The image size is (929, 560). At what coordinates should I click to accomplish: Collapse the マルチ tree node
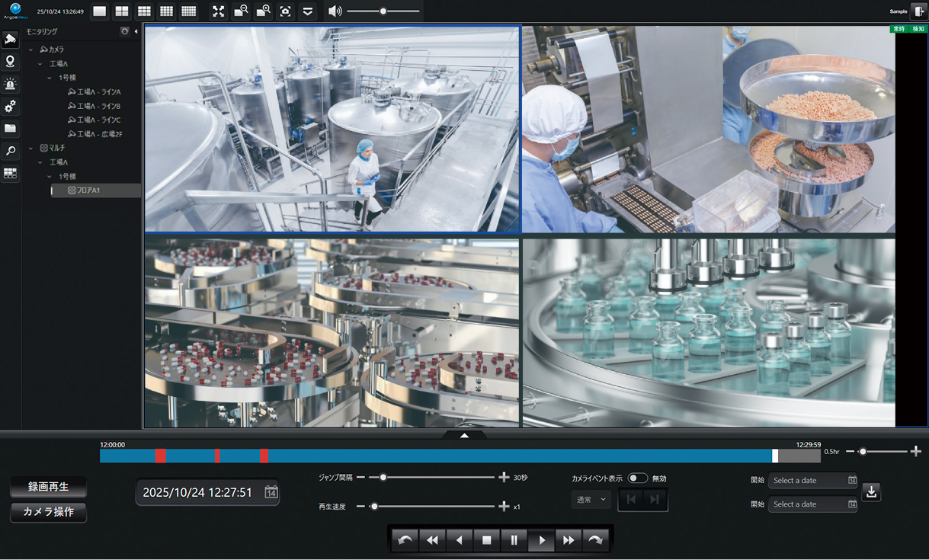[x=31, y=149]
